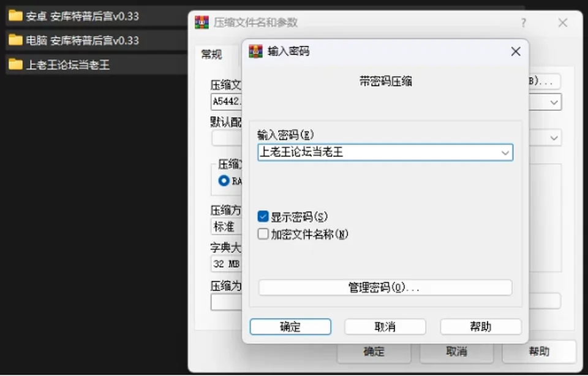Select the 上老王论坛当老王 folder name in file list
This screenshot has height=376, width=588.
click(x=68, y=64)
